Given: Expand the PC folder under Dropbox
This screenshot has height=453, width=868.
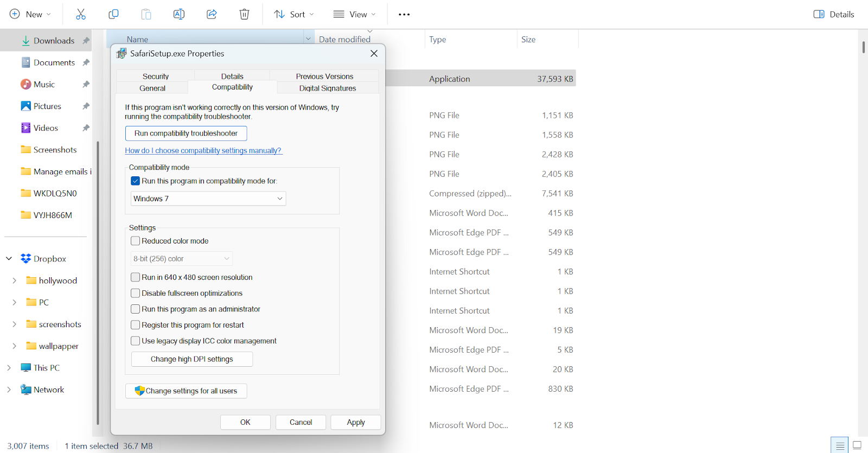Looking at the screenshot, I should point(14,302).
